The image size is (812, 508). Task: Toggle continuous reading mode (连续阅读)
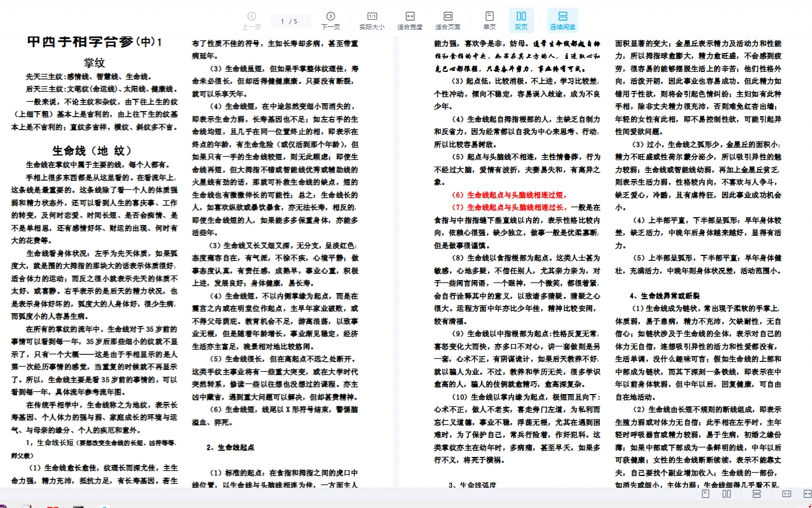tap(563, 20)
